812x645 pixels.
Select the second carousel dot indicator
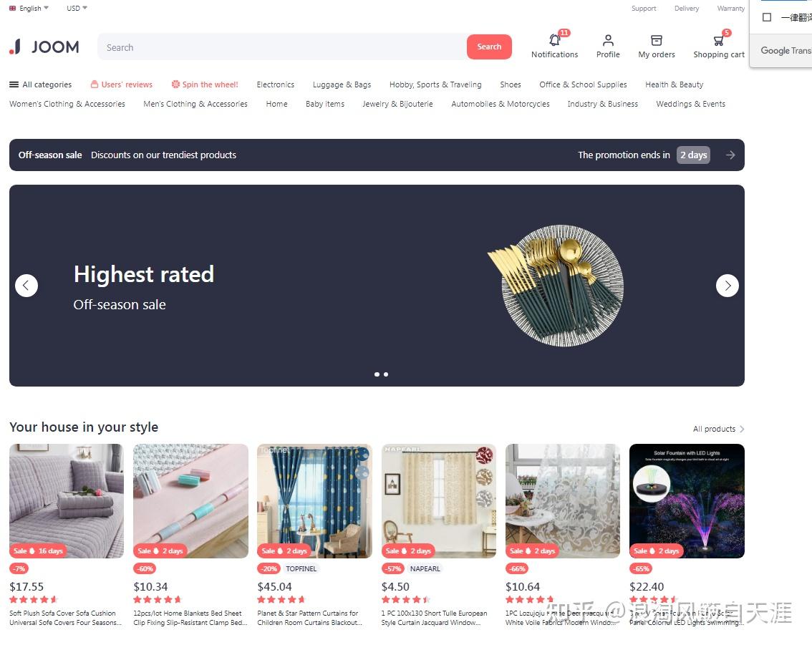[x=386, y=374]
